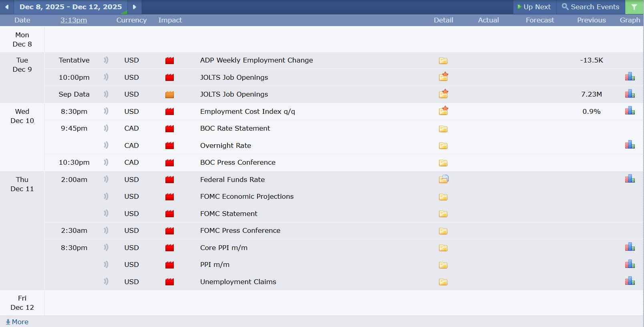The width and height of the screenshot is (644, 327).
Task: Open graph for Employment Cost Index q/q
Action: (630, 111)
